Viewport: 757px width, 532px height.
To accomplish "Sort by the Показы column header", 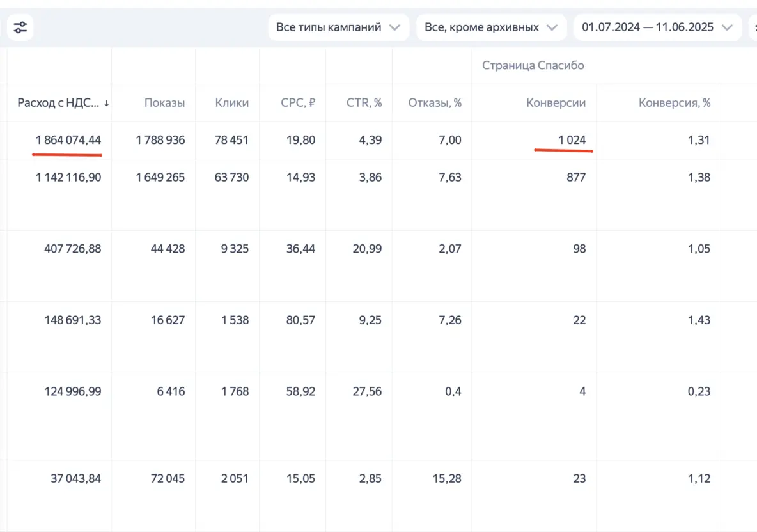I will coord(164,103).
